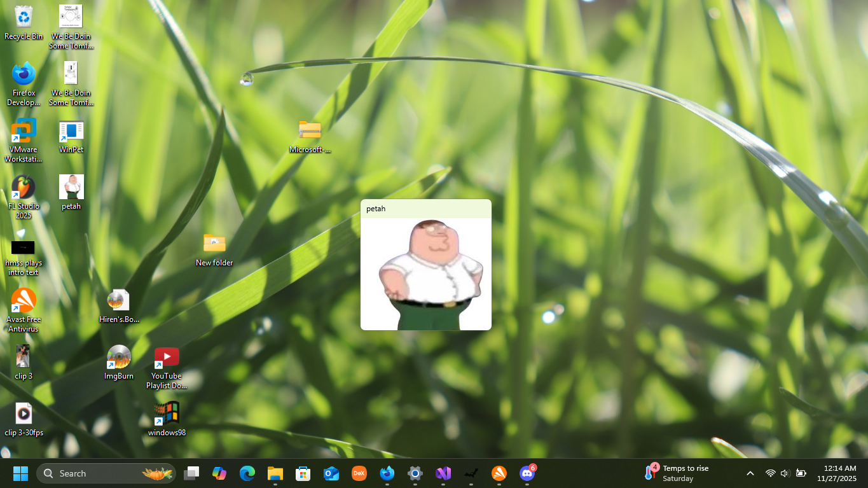
Task: Open the DeX app on the taskbar
Action: pyautogui.click(x=359, y=473)
